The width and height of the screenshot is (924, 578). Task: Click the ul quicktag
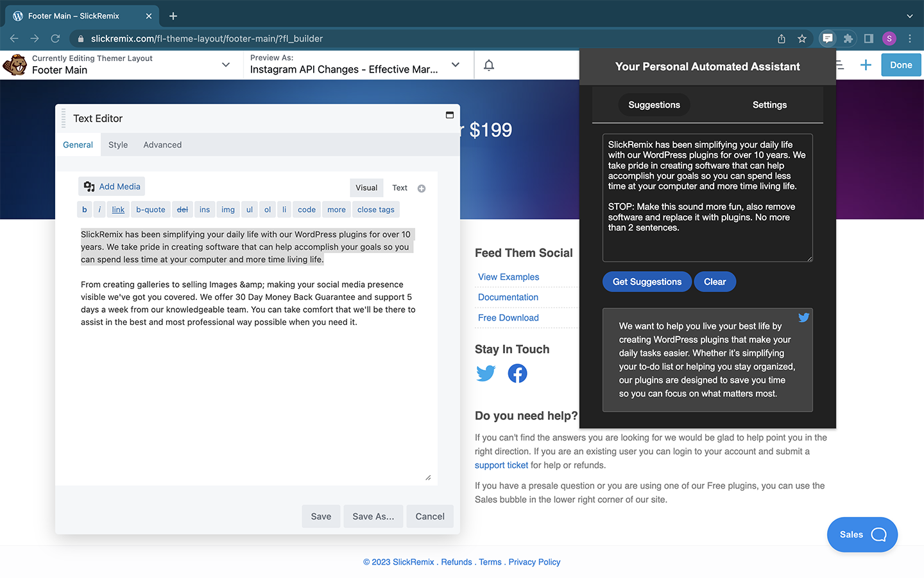(x=250, y=209)
